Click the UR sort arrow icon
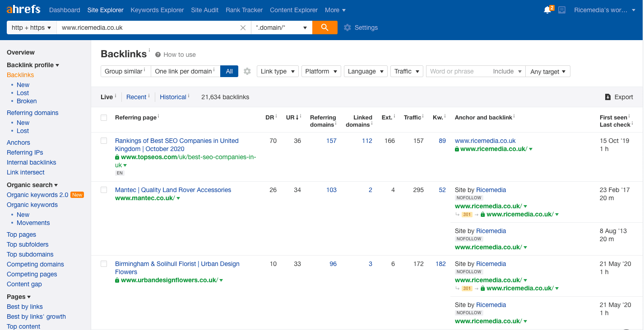Image resolution: width=644 pixels, height=330 pixels. click(297, 118)
